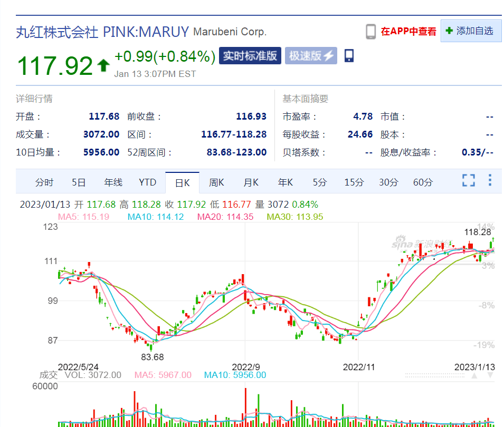Click the 市盈率 value 4.78

363,116
